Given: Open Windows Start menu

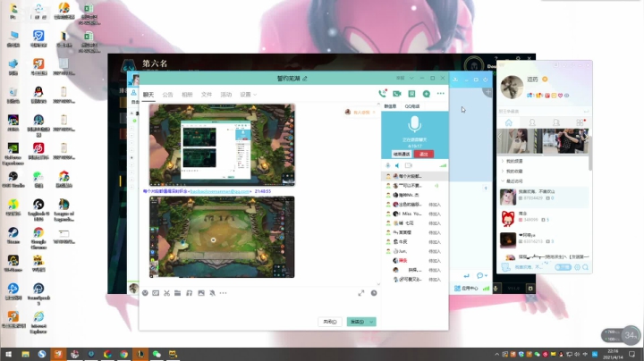Looking at the screenshot, I should [x=8, y=354].
